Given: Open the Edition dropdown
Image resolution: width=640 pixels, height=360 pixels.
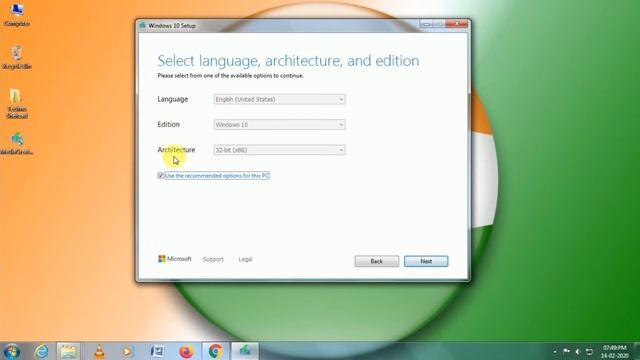Looking at the screenshot, I should tap(279, 124).
